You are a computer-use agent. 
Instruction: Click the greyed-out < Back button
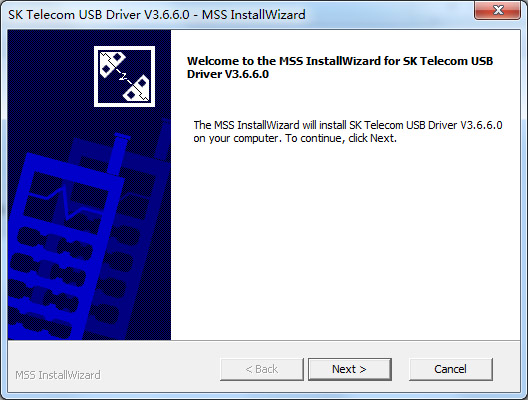[262, 369]
